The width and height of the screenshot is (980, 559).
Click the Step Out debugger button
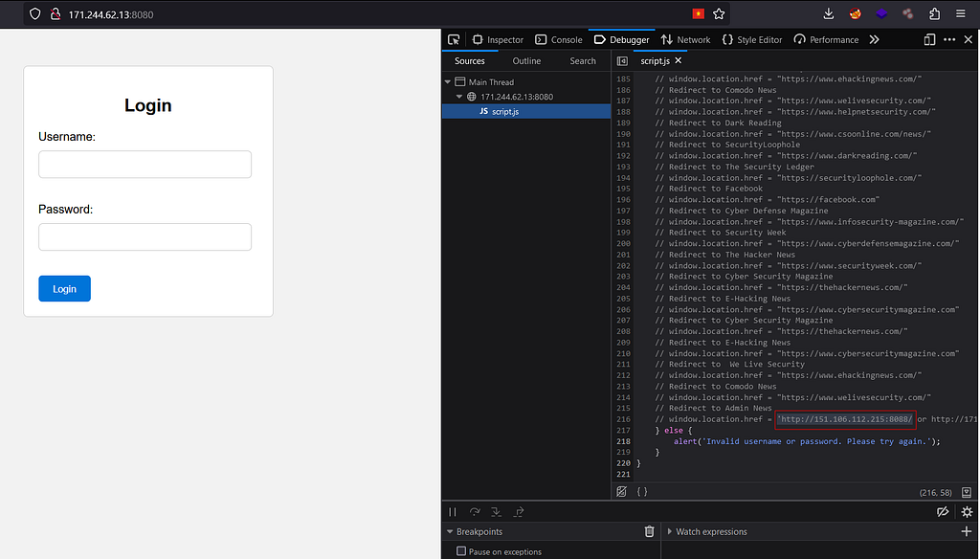point(519,511)
